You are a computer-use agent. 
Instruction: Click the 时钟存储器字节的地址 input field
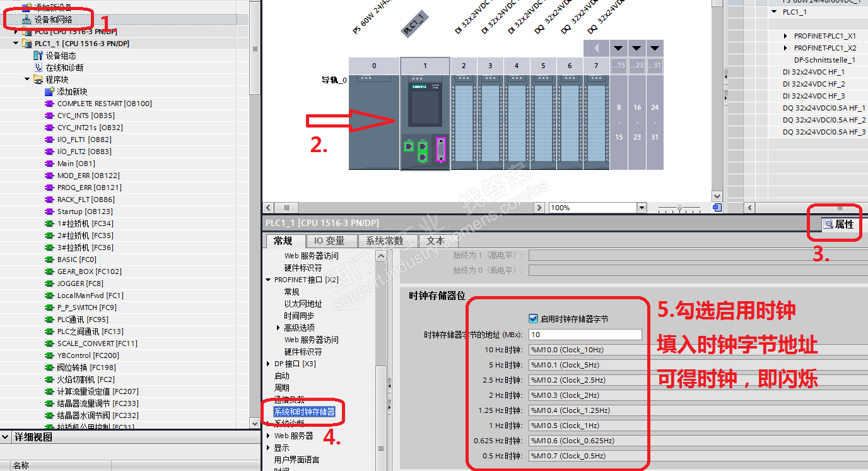(x=585, y=335)
